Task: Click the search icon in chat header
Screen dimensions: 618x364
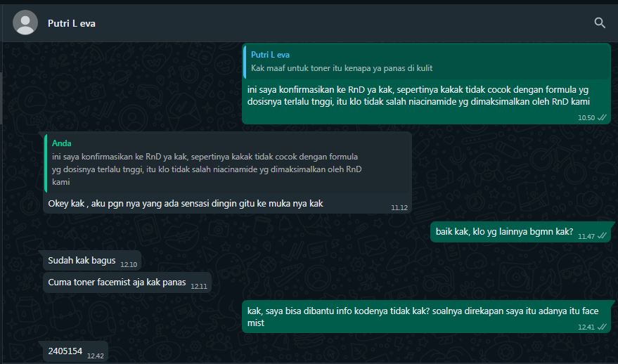Action: 600,23
